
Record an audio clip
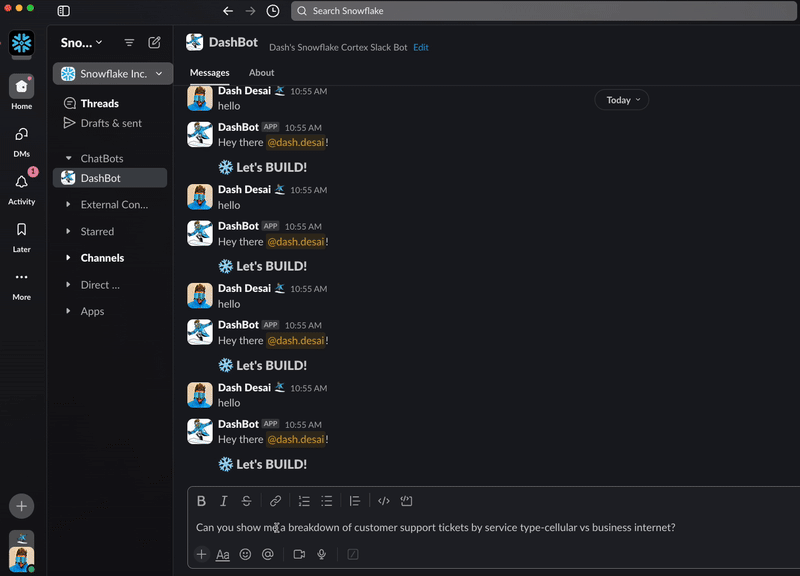point(322,554)
